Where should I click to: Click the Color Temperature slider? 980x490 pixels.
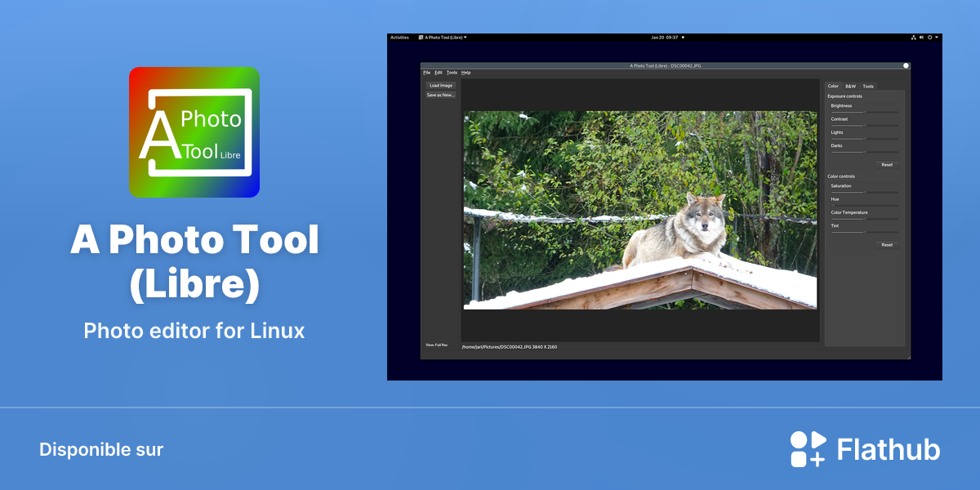[865, 218]
